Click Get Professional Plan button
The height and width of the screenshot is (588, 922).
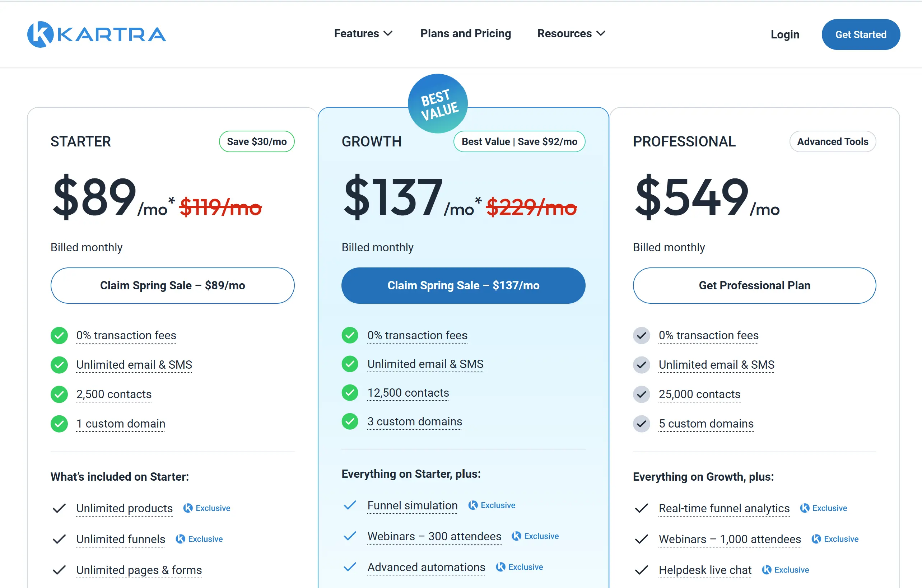pyautogui.click(x=754, y=285)
